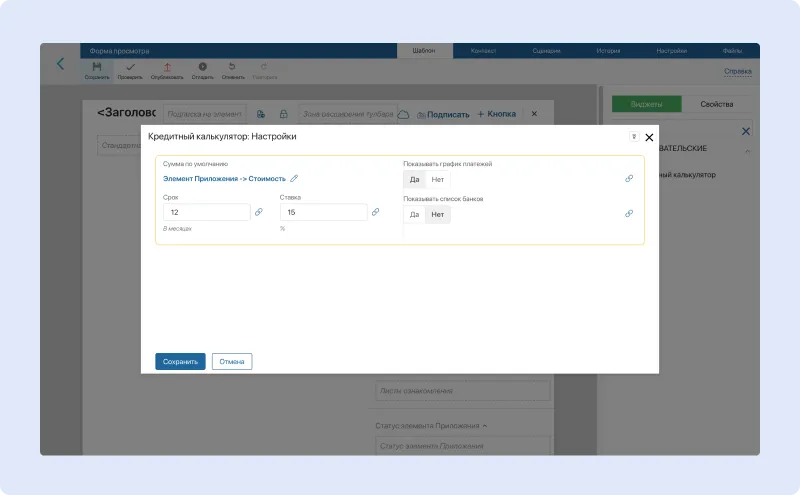Click the Отменить undo arrow icon

pos(232,67)
